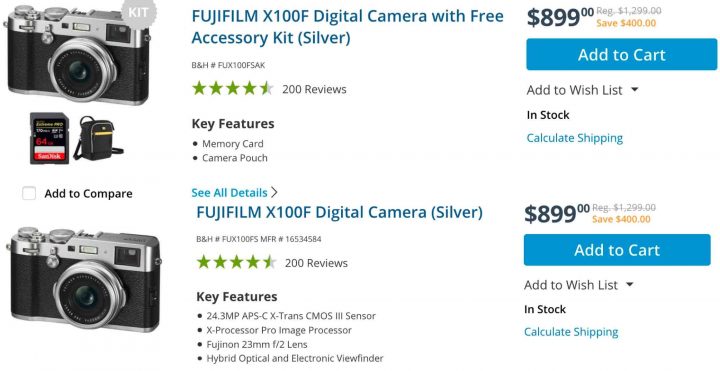Viewport: 720px width, 371px height.
Task: Click the KIT badge on first camera
Action: [139, 12]
